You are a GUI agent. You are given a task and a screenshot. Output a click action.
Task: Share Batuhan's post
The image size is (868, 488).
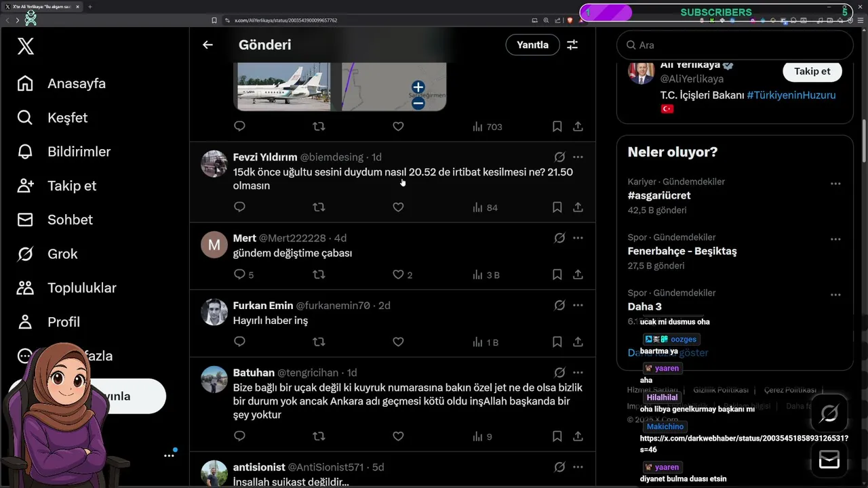click(x=578, y=436)
